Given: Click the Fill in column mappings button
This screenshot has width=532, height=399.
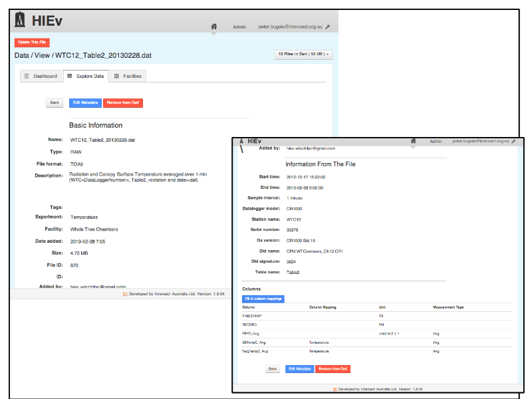Looking at the screenshot, I should (x=263, y=299).
